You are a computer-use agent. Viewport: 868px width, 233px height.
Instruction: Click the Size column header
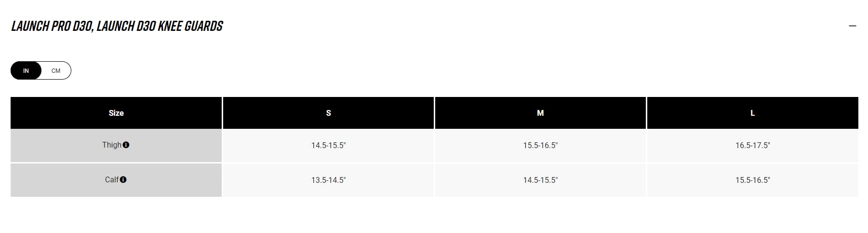116,113
